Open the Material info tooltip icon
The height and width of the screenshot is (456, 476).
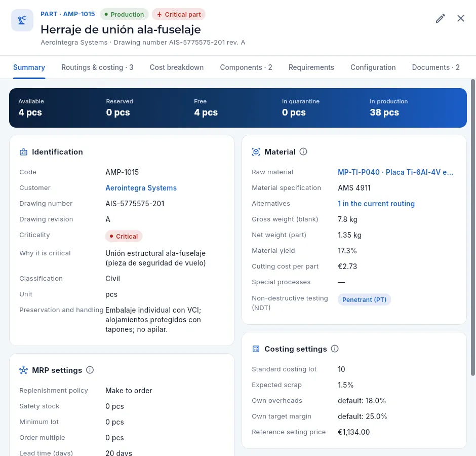pyautogui.click(x=303, y=151)
